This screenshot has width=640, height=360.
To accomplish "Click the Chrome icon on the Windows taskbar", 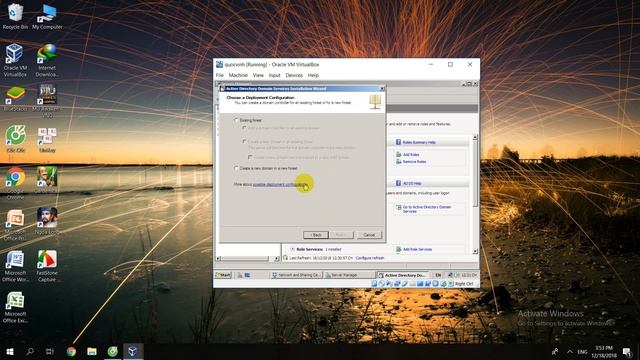I will tap(71, 351).
